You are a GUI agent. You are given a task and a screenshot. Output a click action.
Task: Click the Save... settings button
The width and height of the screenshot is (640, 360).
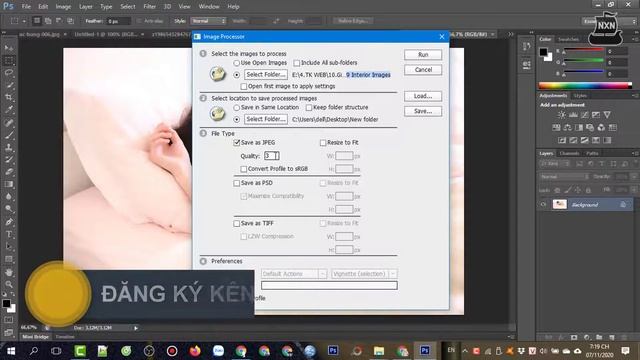(x=423, y=111)
